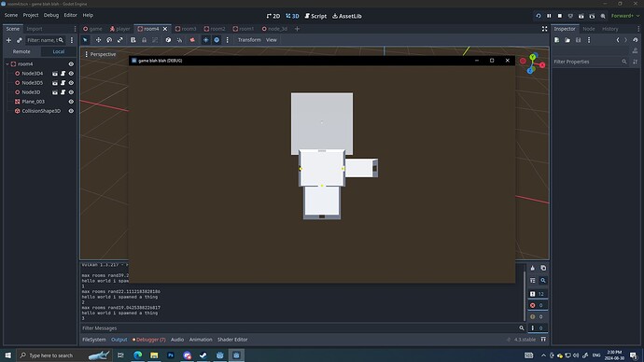Open Perspective viewport options menu
This screenshot has width=644, height=362.
coord(100,54)
